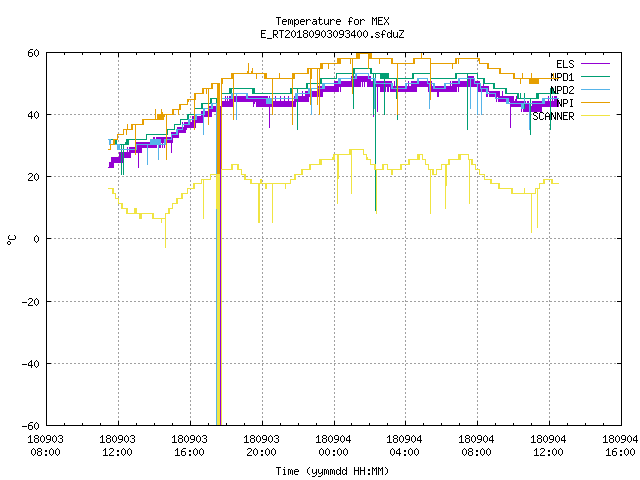
Task: Click the y-axis tick label 60
Action: pos(33,53)
